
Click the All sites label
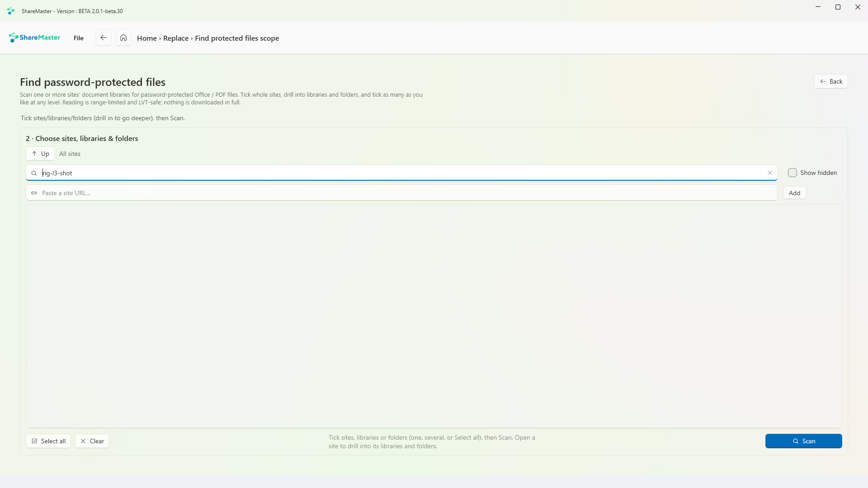coord(70,154)
